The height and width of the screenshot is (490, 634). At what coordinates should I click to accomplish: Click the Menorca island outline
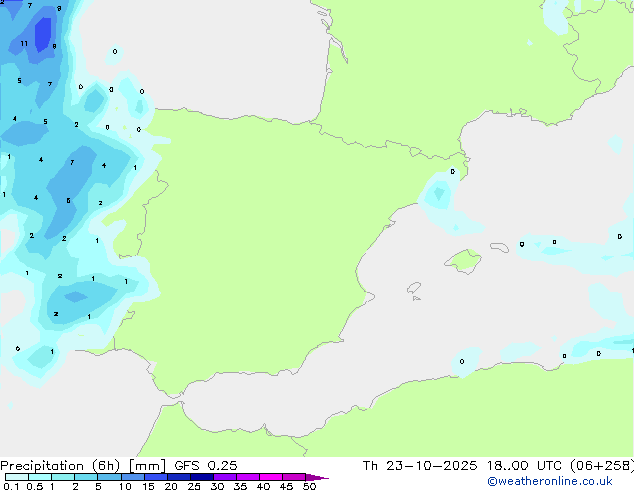tap(500, 247)
